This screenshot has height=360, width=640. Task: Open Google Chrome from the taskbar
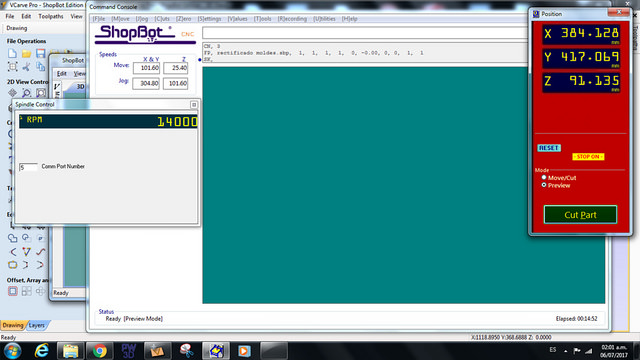tap(99, 351)
